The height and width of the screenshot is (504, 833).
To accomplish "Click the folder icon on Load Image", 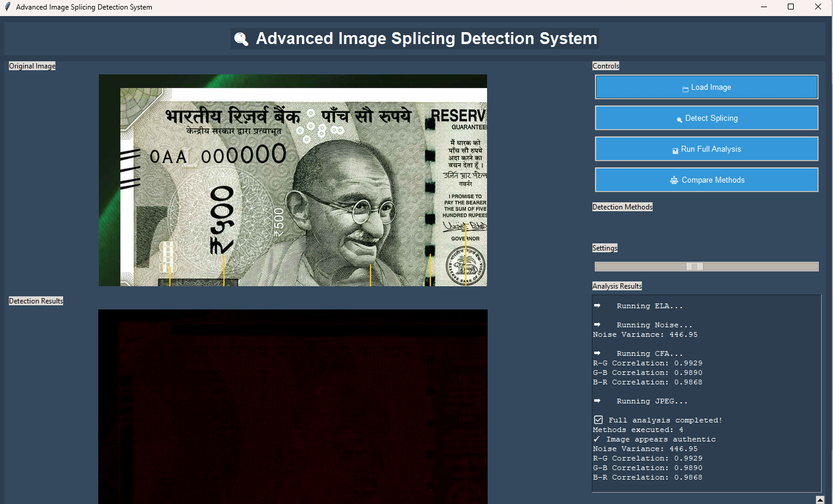I will tap(685, 88).
